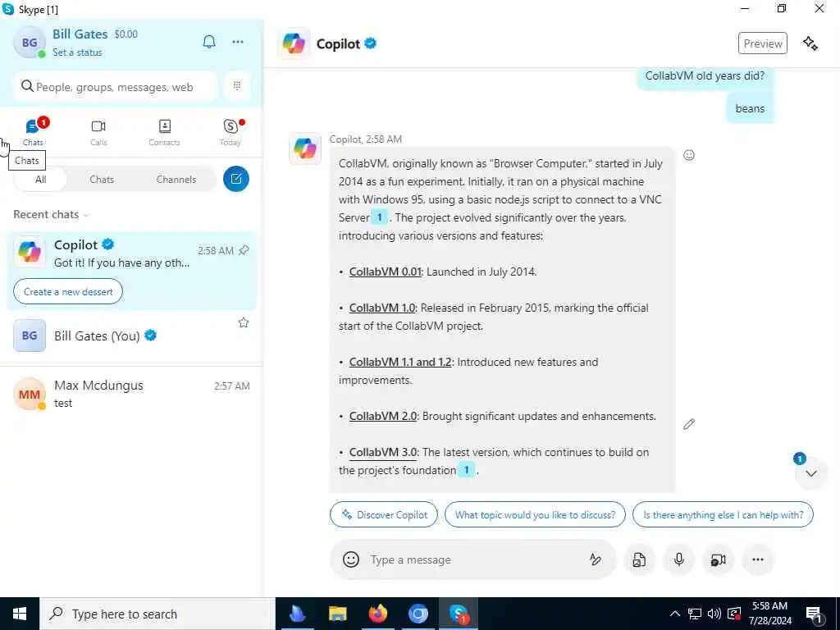Click the Discover Copilot suggestion

coord(384,515)
